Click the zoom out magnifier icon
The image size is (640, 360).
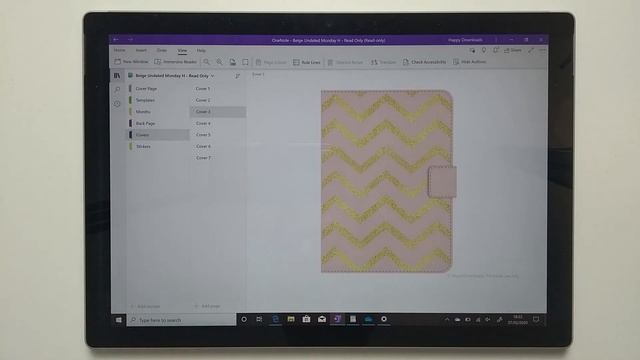[207, 62]
